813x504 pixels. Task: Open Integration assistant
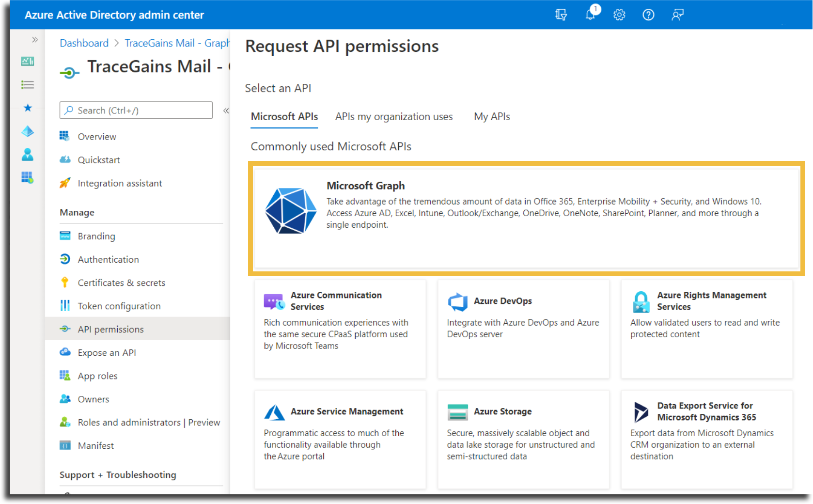pyautogui.click(x=120, y=183)
